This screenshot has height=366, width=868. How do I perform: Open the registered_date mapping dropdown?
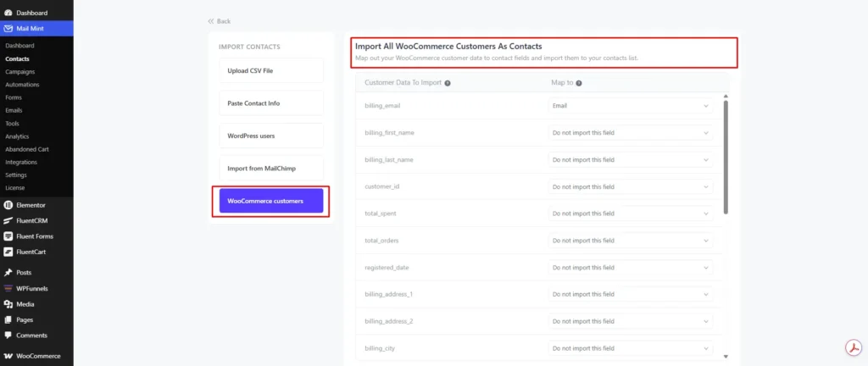pyautogui.click(x=631, y=268)
